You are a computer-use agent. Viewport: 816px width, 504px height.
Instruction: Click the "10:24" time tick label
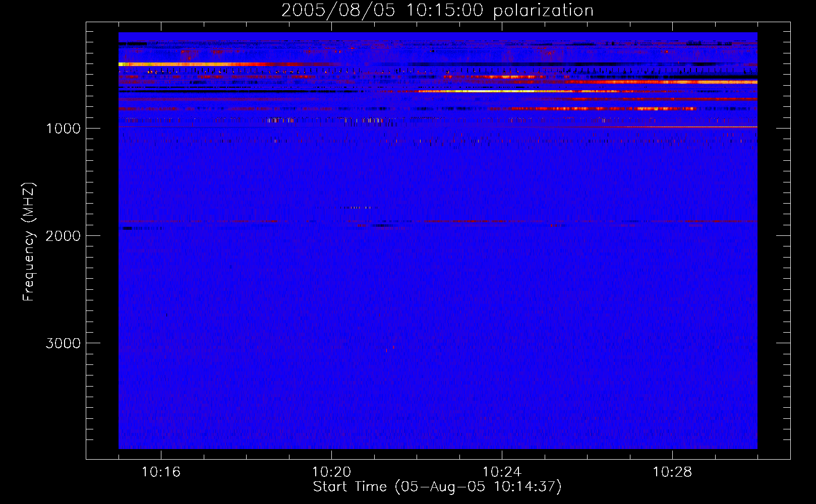(x=502, y=472)
